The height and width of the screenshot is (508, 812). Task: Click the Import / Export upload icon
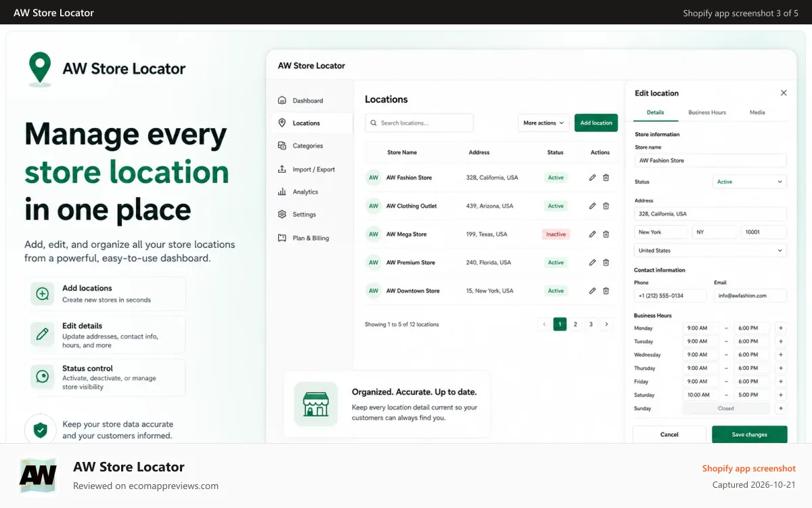[282, 169]
